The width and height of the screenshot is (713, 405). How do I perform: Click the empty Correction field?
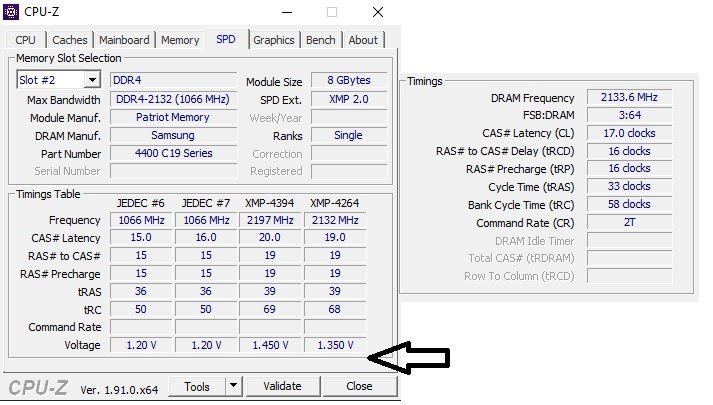349,153
